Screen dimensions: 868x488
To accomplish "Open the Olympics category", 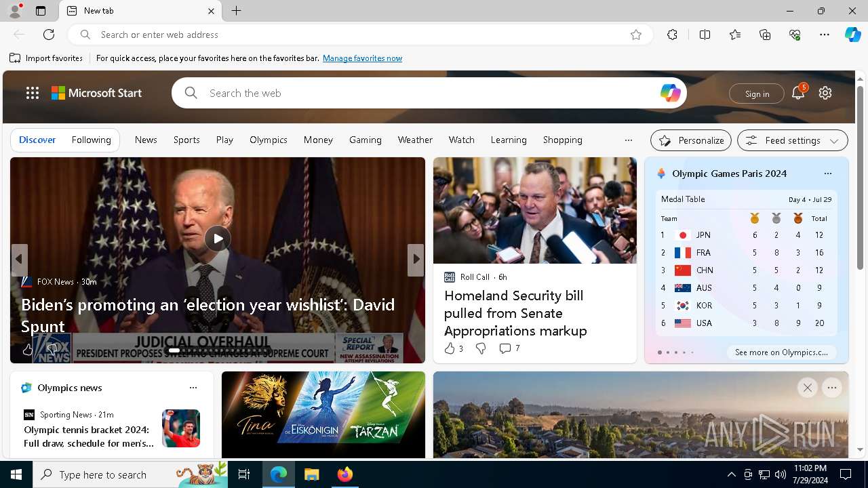I will click(x=269, y=140).
